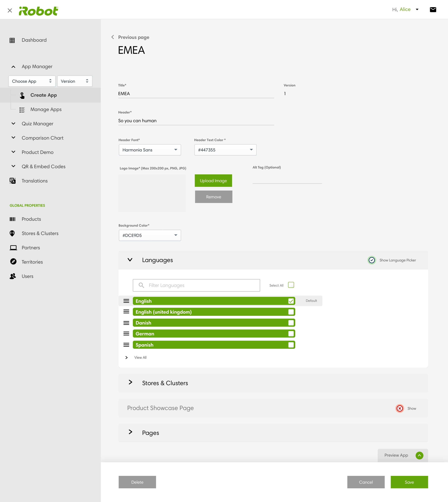Click the Filter Languages search field

(196, 285)
